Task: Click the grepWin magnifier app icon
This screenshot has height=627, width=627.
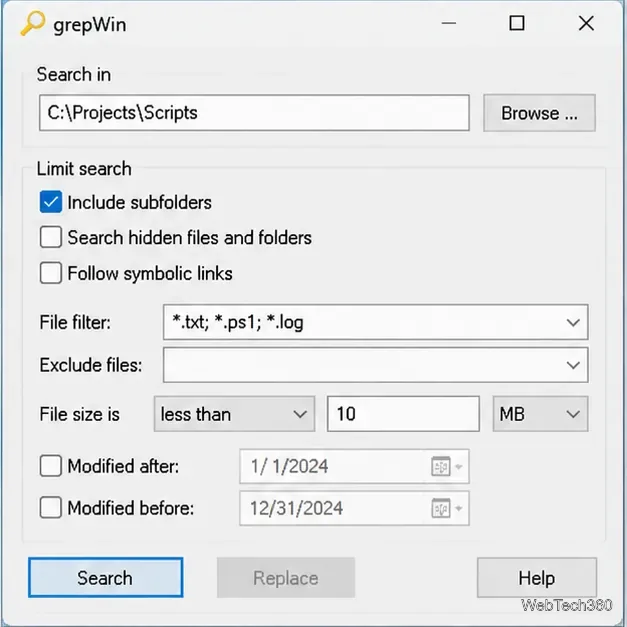Action: coord(32,24)
